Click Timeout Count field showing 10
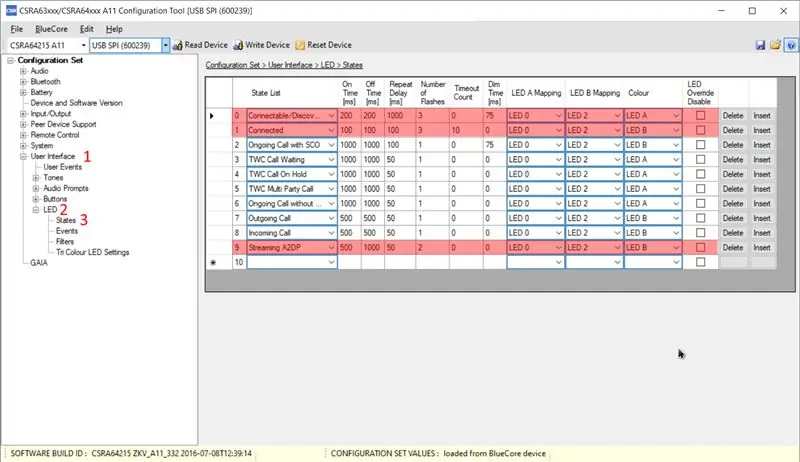 pyautogui.click(x=466, y=131)
